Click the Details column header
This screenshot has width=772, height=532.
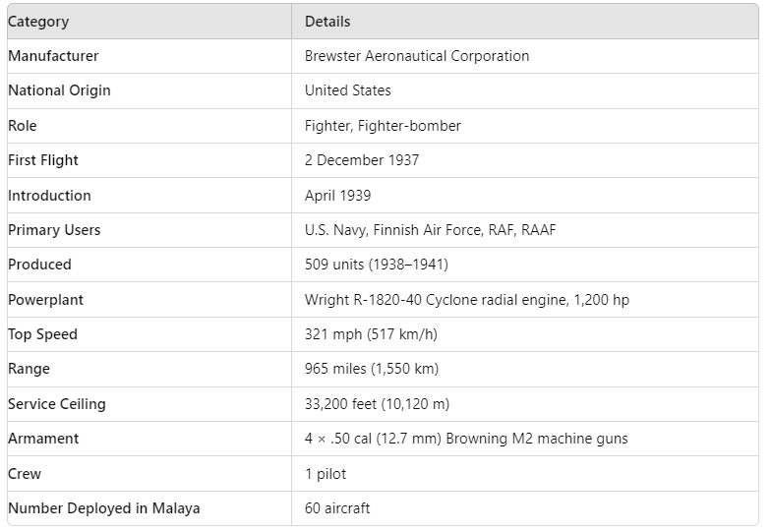[327, 22]
